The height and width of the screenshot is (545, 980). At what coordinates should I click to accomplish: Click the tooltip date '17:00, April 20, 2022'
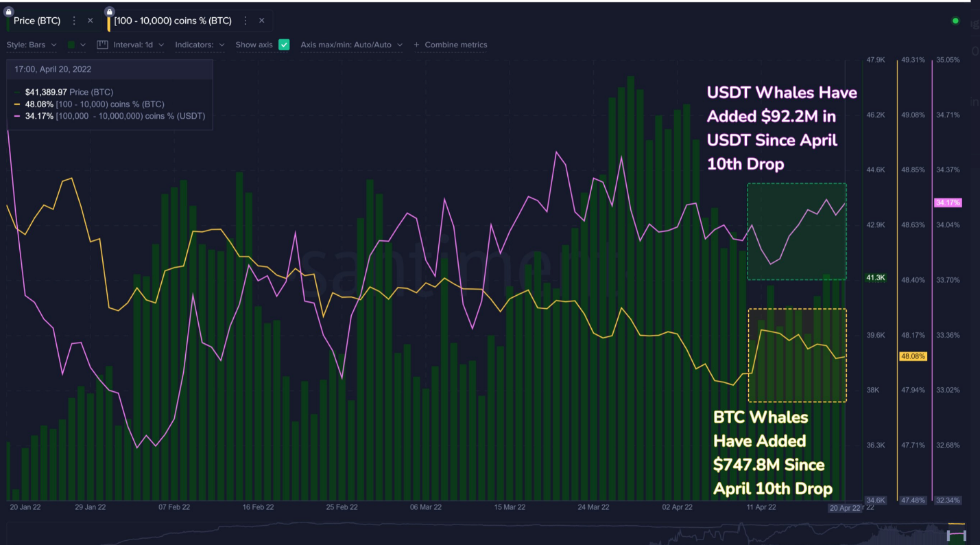53,69
